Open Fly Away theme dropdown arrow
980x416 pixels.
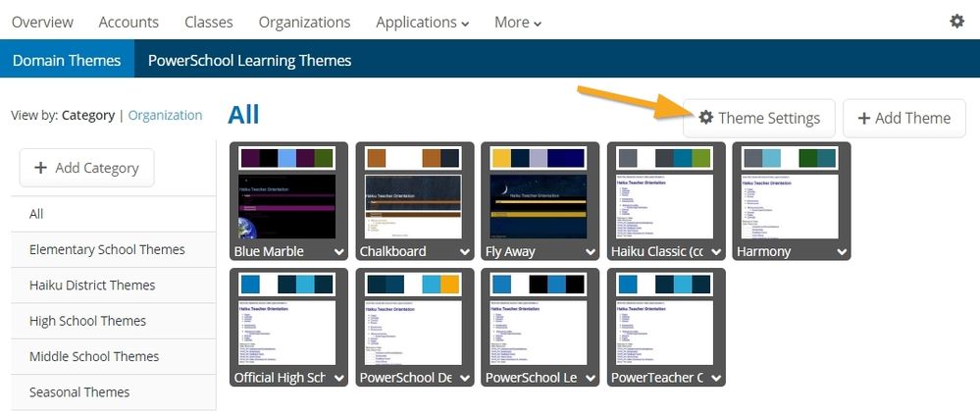tap(591, 252)
